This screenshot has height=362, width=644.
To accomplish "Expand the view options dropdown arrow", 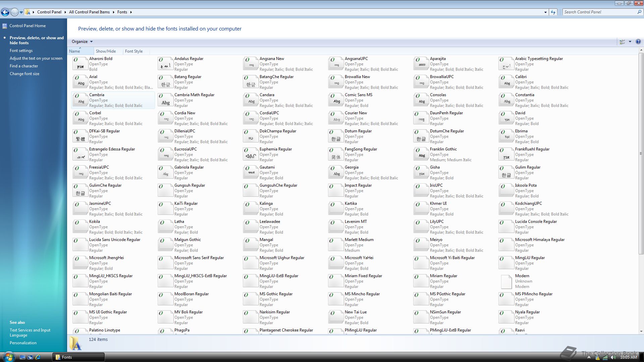I will pos(630,42).
